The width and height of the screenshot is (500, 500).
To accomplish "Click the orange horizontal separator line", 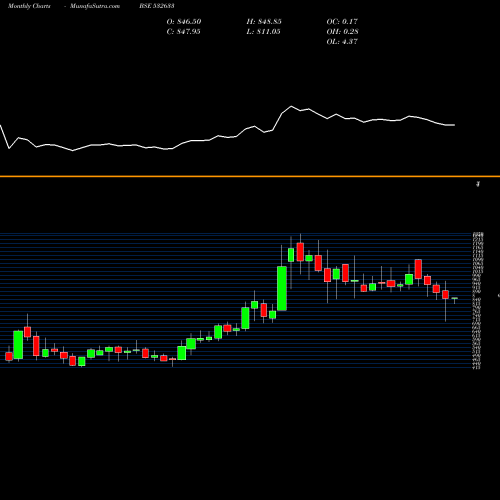I will [250, 176].
